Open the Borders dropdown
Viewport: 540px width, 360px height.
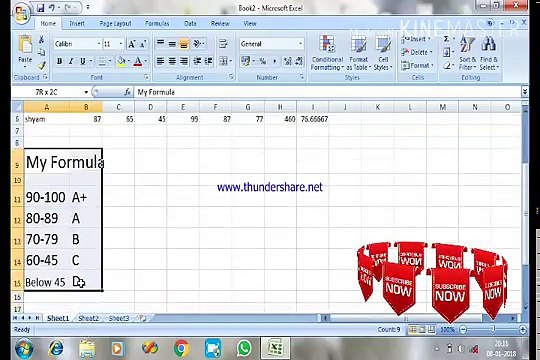pos(110,61)
